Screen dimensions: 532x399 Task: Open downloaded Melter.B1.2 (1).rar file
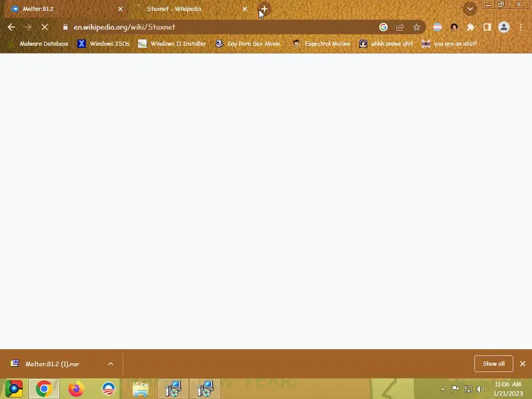52,364
